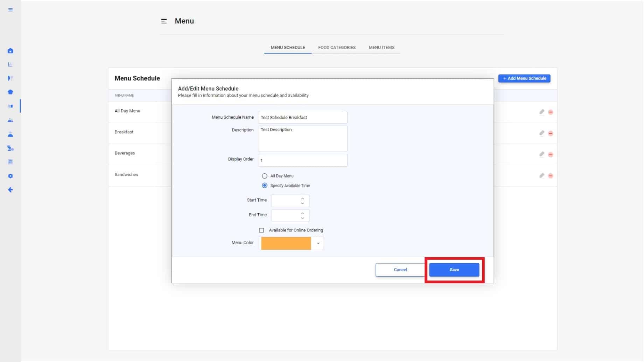Open the chef hat sidebar icon
This screenshot has height=362, width=644.
tap(10, 92)
